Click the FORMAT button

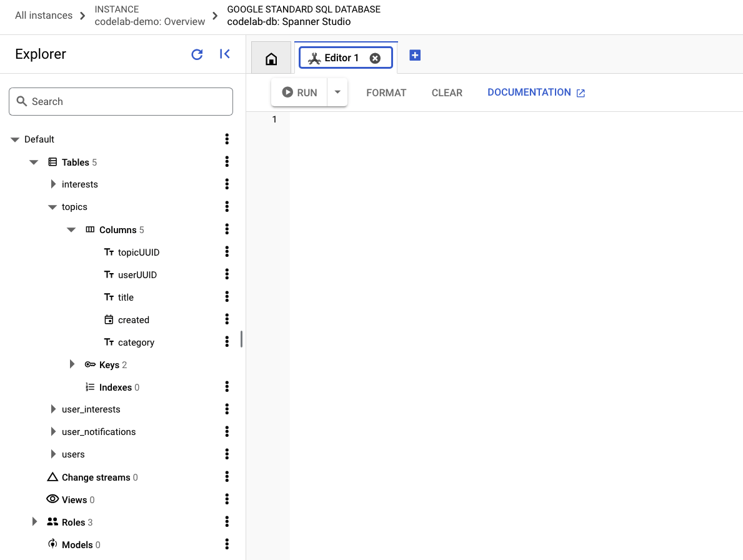[x=386, y=92]
